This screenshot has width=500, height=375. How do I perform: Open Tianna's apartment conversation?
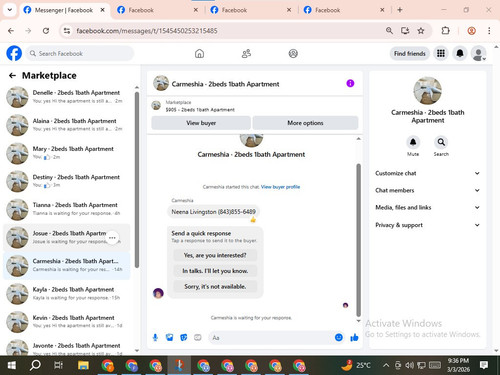tap(67, 209)
